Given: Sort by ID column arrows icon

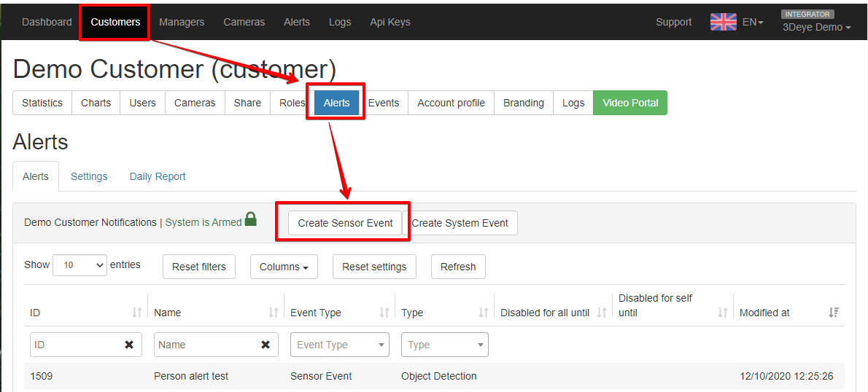Looking at the screenshot, I should click(137, 313).
